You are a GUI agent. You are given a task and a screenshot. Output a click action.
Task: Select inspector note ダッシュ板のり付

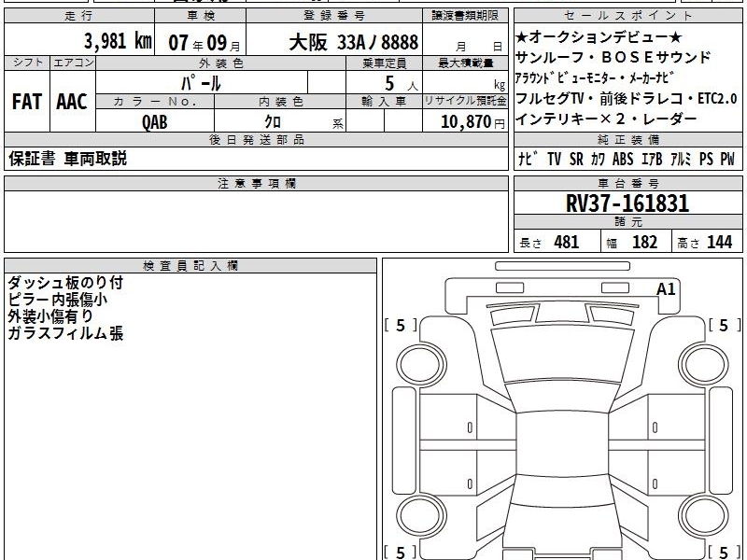[65, 283]
